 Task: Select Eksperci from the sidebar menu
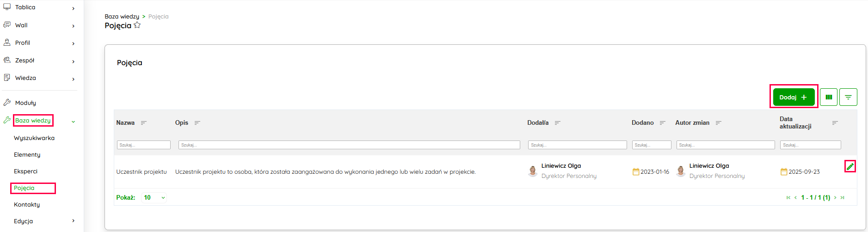25,171
